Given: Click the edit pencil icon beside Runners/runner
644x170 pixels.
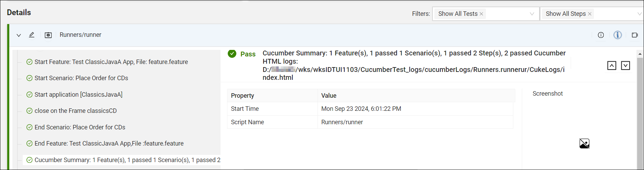Looking at the screenshot, I should point(32,35).
